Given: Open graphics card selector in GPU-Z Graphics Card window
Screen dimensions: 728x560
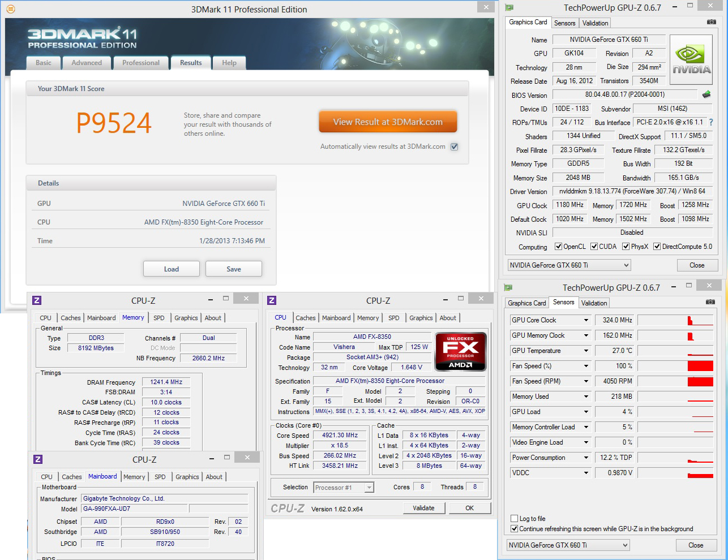Looking at the screenshot, I should point(569,265).
